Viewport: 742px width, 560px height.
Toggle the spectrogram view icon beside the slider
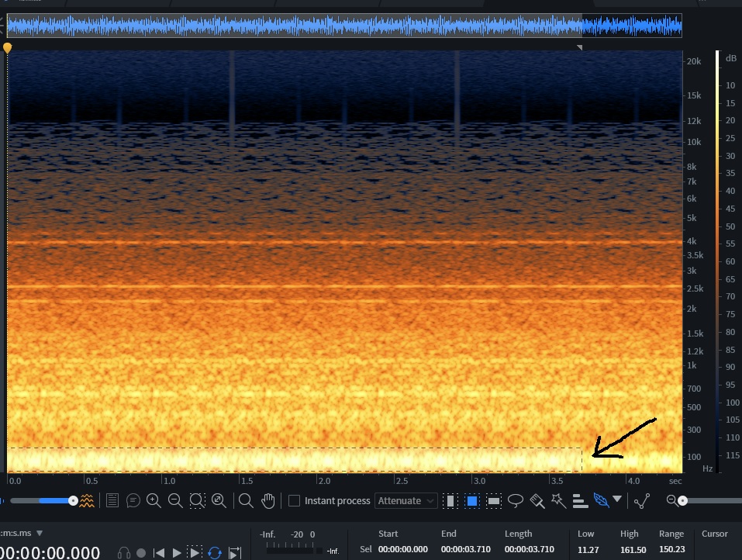(x=87, y=500)
